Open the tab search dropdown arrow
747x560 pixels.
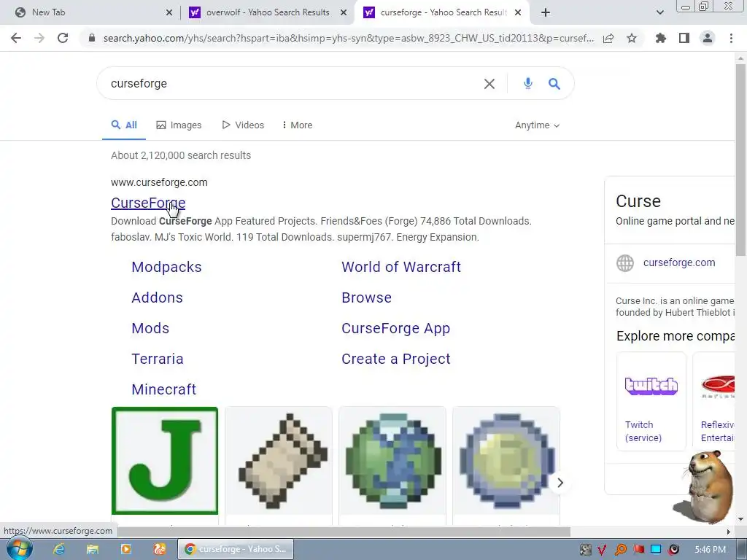tap(659, 12)
